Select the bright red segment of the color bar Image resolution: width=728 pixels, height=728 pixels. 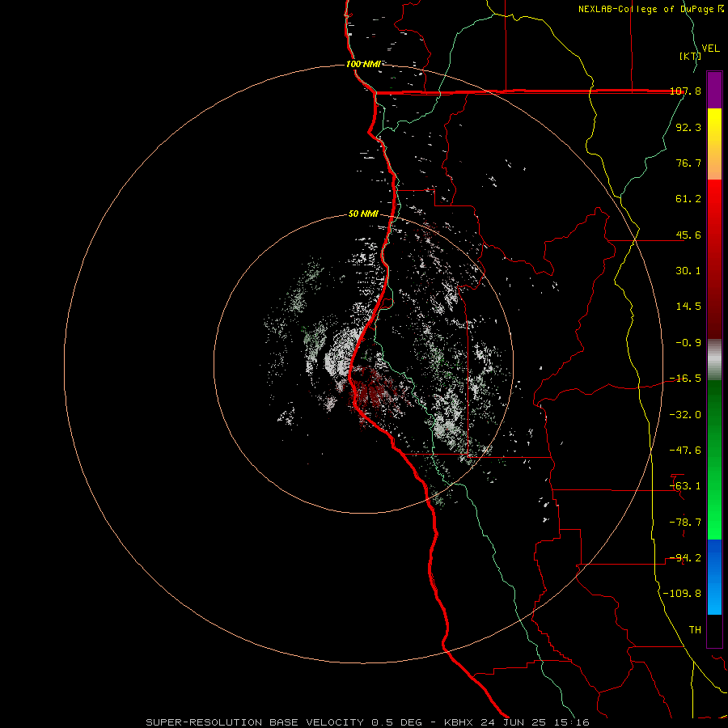[714, 206]
